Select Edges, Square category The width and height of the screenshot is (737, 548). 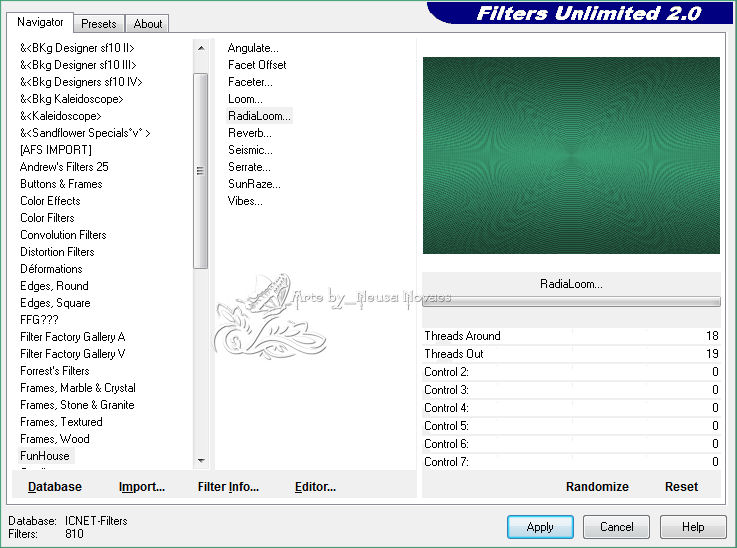coord(55,303)
